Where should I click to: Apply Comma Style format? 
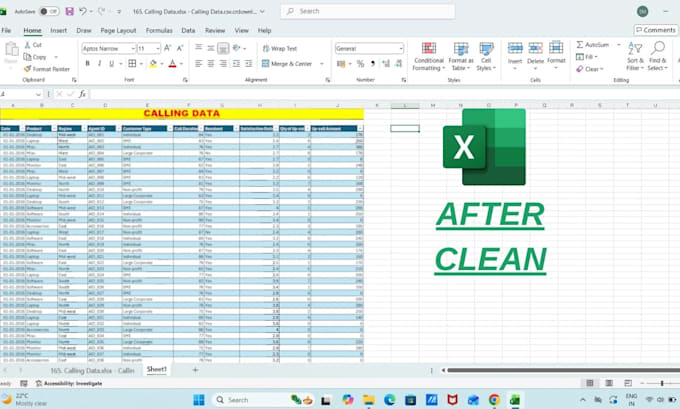point(373,64)
